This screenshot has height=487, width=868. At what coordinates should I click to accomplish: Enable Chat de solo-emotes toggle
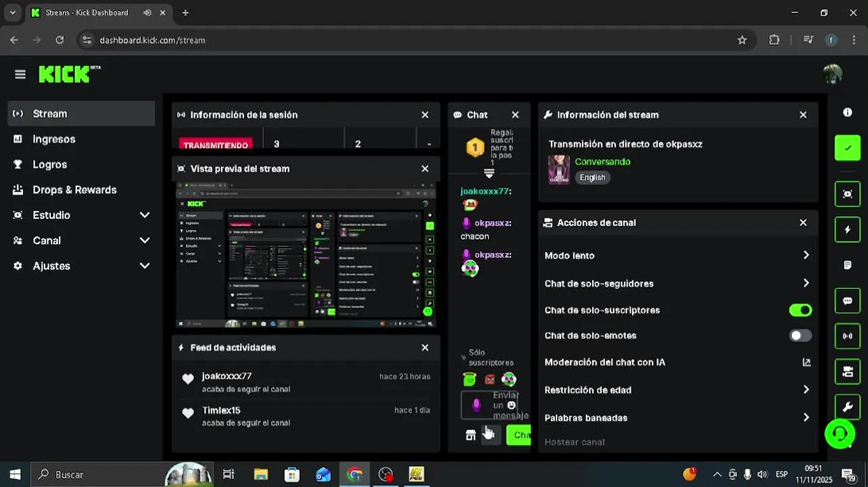[800, 335]
